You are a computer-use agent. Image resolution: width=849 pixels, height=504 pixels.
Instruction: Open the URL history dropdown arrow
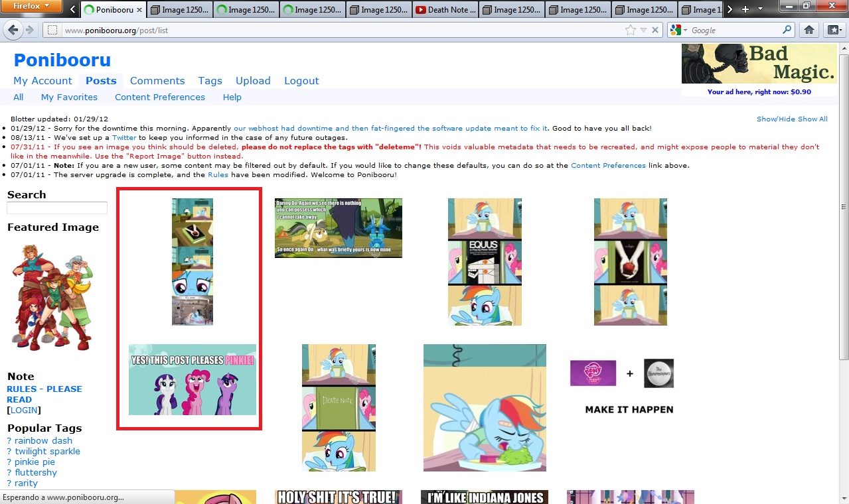coord(643,30)
